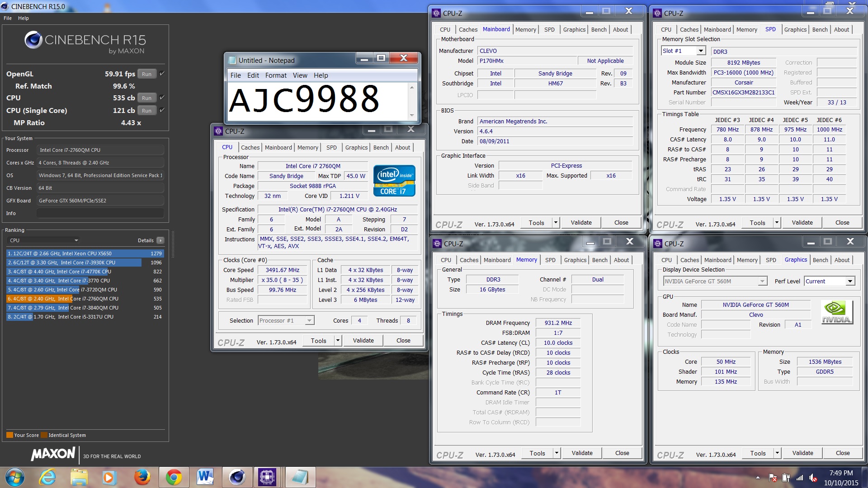Screen dimensions: 868x488
Task: Open the Ranking CPU dropdown
Action: 44,240
